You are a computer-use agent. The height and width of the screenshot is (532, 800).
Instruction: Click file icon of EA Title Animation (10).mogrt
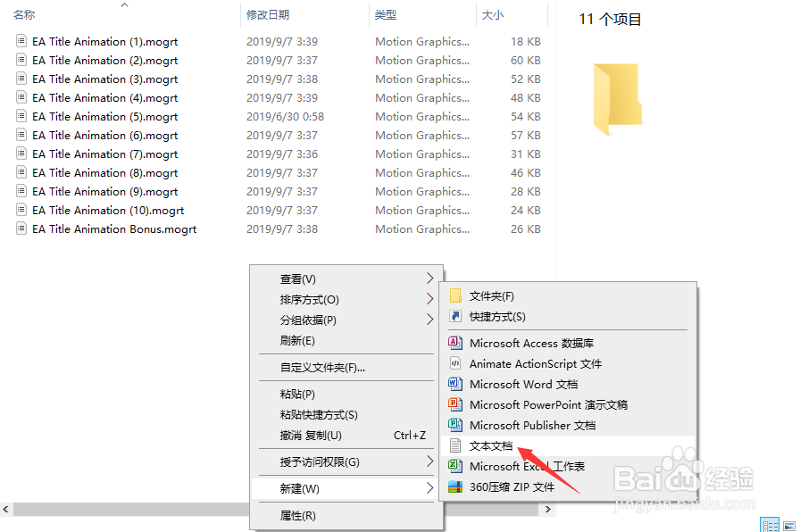point(21,210)
